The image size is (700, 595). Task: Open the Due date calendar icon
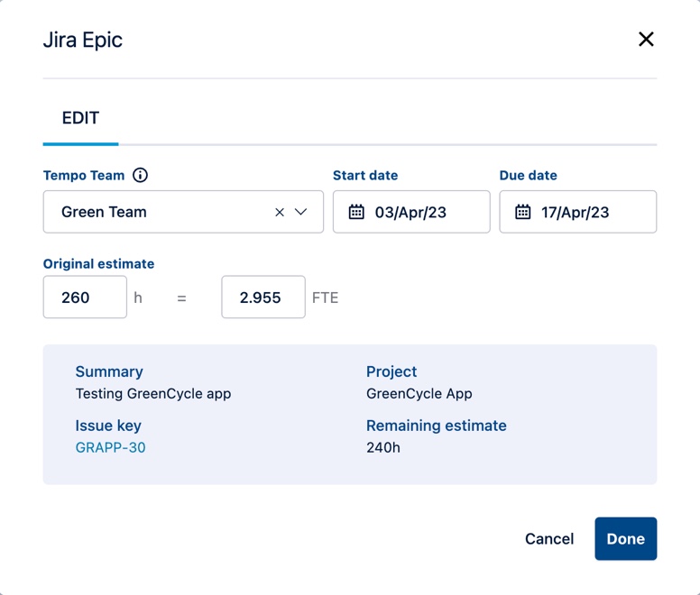point(523,212)
